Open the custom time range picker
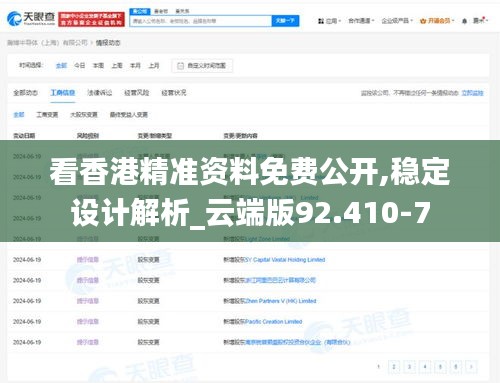This screenshot has height=383, width=500. (202, 66)
